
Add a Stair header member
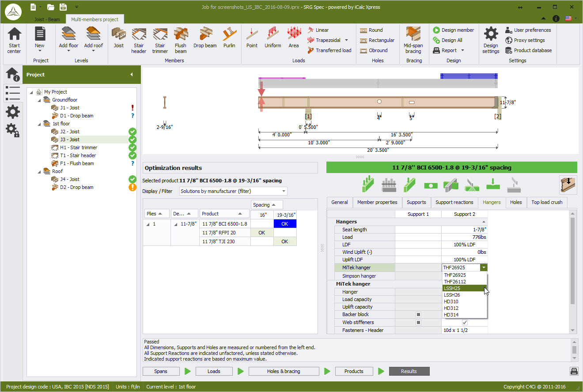139,41
